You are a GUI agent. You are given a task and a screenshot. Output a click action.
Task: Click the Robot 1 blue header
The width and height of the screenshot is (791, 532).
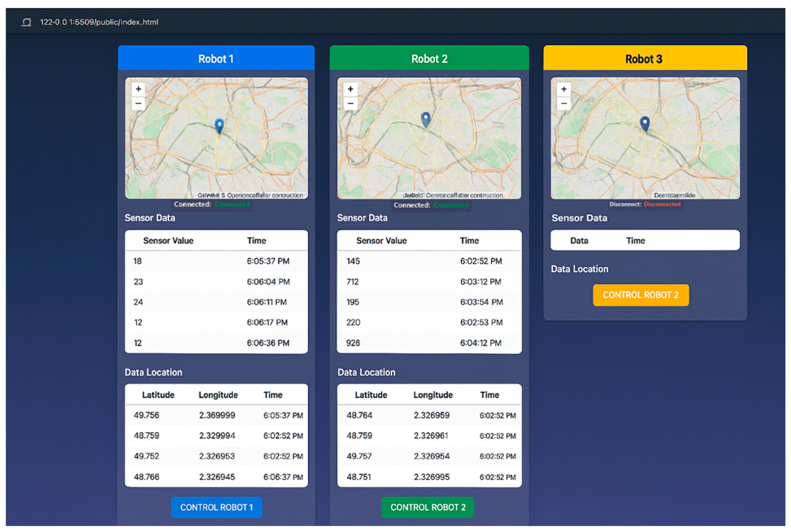coord(216,59)
